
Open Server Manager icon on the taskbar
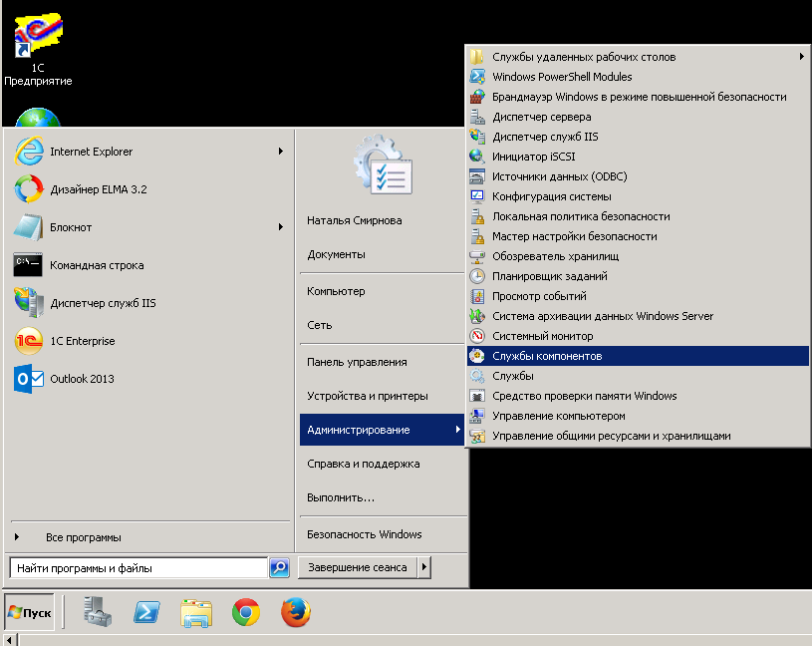(x=99, y=612)
